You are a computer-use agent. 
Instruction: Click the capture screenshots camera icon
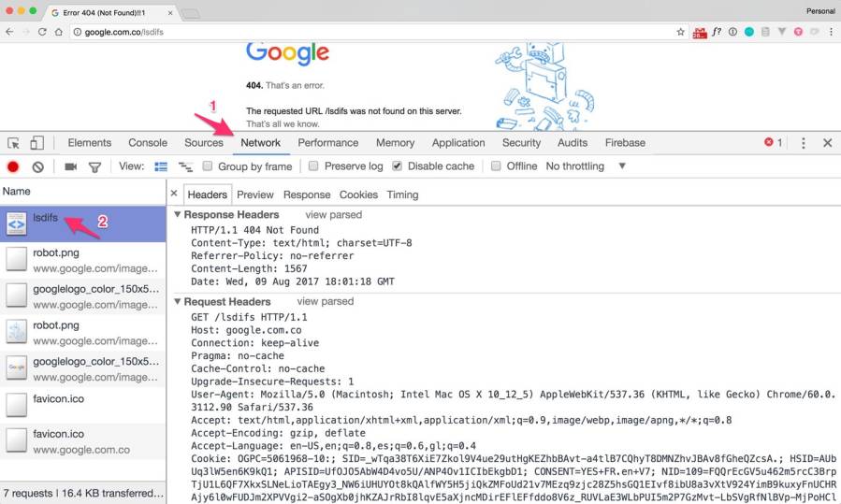click(x=70, y=166)
